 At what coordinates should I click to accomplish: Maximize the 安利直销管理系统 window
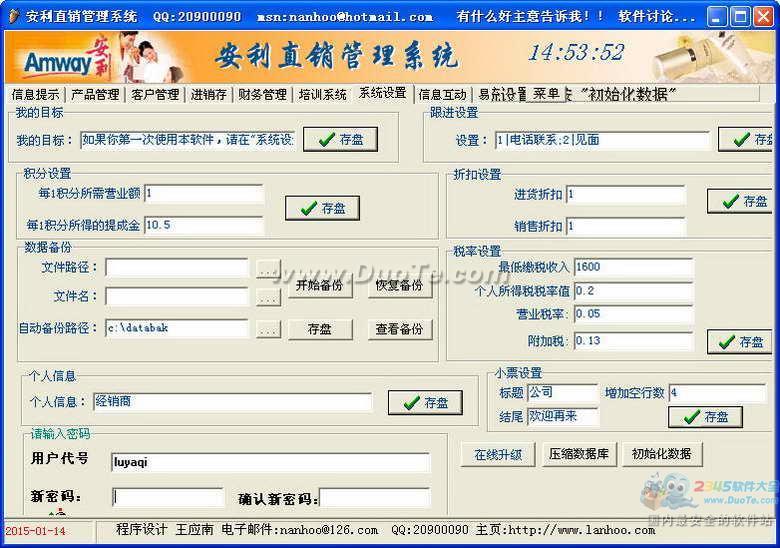point(740,17)
